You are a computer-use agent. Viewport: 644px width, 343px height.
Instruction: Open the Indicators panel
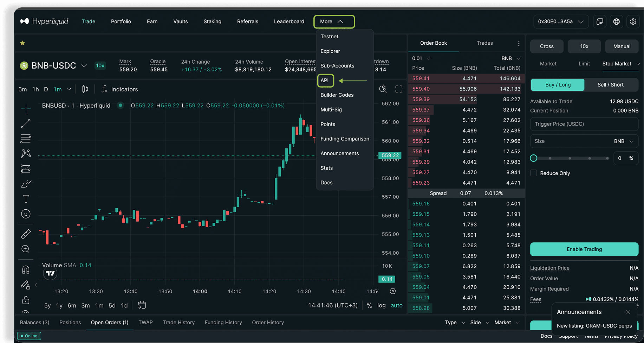120,89
